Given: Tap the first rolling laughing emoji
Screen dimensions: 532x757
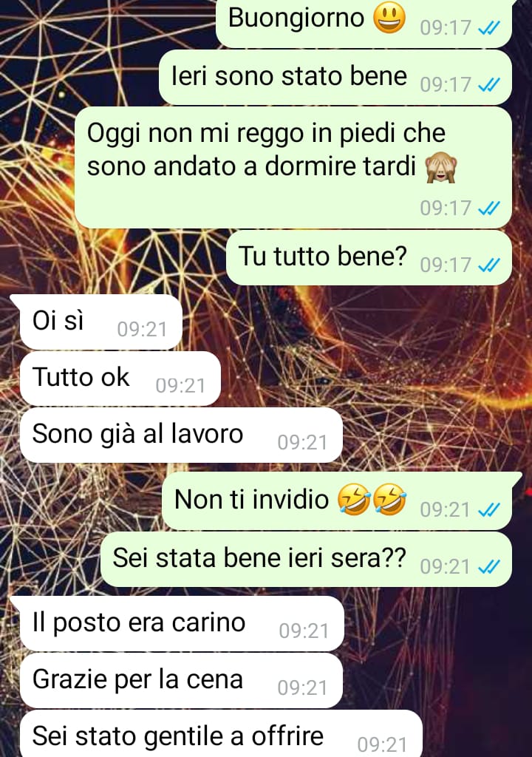Looking at the screenshot, I should coord(354,499).
